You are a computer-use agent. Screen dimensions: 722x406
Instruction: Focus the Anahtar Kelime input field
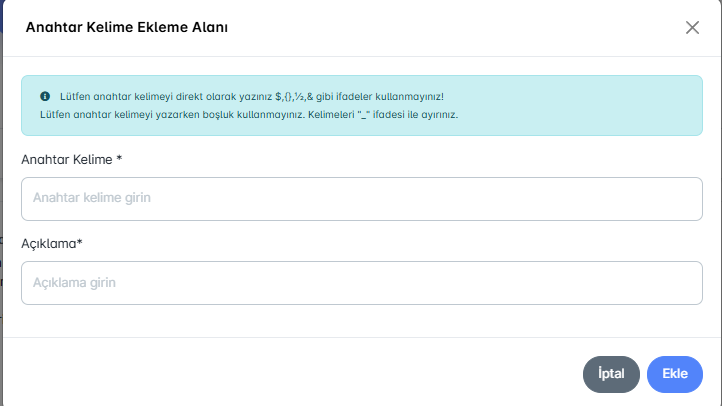click(361, 198)
